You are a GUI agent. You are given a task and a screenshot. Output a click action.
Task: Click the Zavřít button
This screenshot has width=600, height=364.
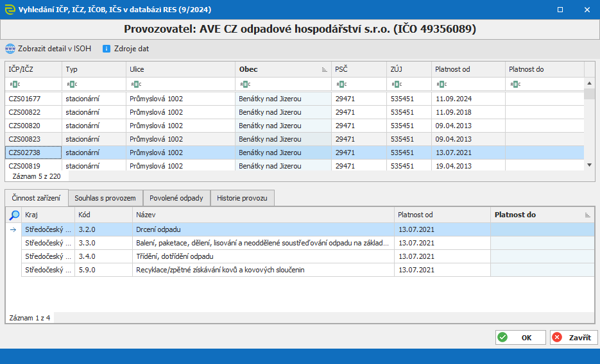[574, 337]
